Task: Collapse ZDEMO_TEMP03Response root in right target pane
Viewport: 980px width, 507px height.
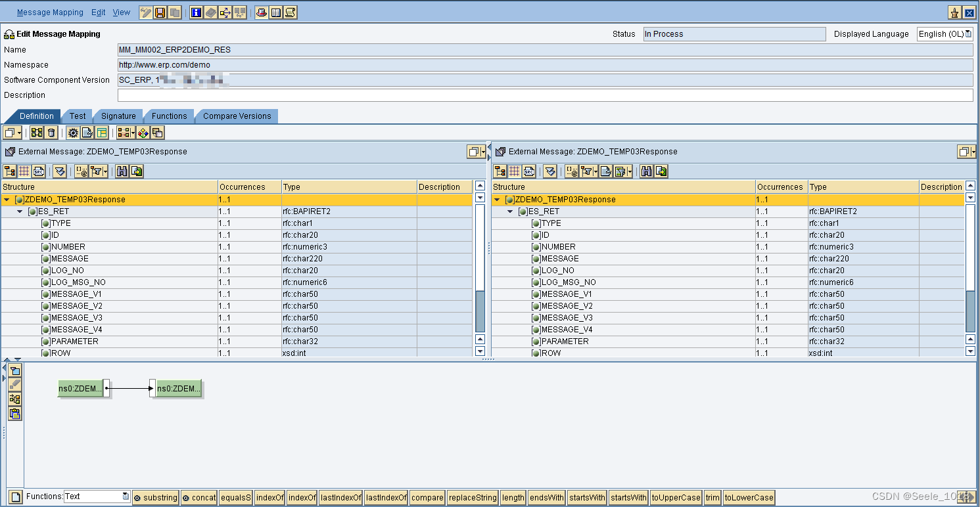Action: 498,200
